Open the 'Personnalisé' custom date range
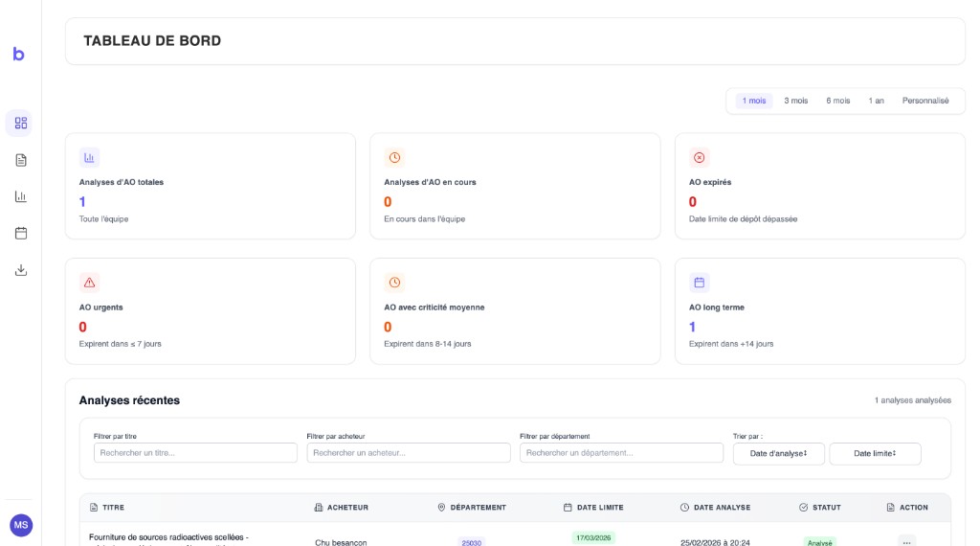 pyautogui.click(x=924, y=101)
